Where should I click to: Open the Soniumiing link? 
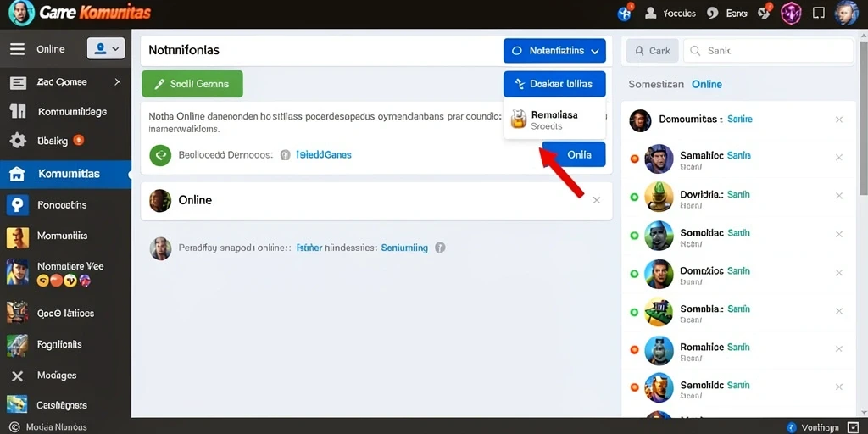(404, 248)
